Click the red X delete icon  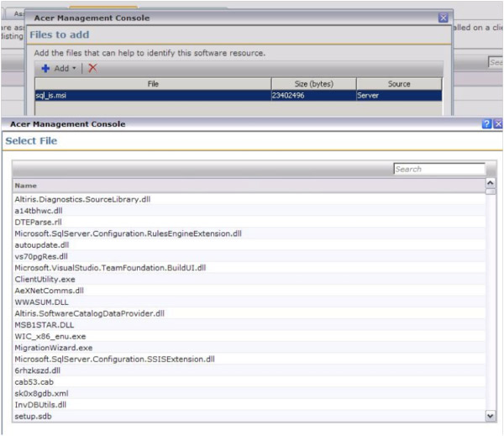click(92, 68)
